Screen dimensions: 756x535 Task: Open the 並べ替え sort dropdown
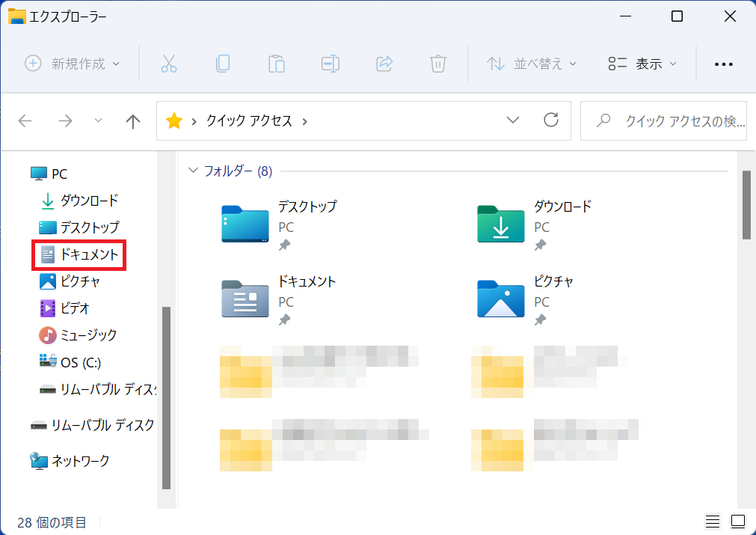click(x=532, y=64)
